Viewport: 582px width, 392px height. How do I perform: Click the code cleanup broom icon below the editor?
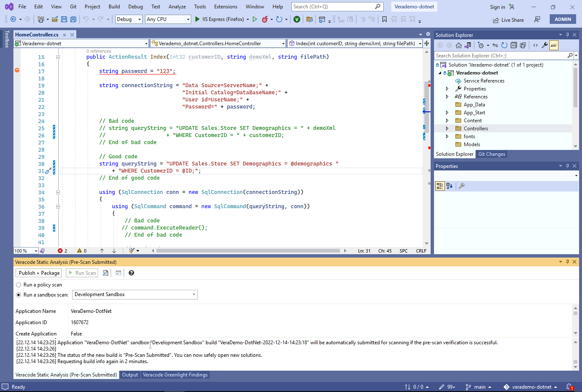coord(132,250)
